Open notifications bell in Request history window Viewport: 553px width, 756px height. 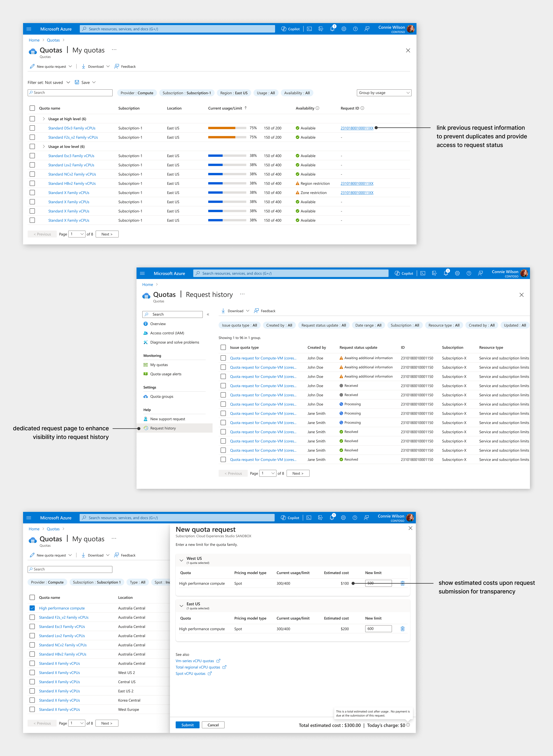446,273
